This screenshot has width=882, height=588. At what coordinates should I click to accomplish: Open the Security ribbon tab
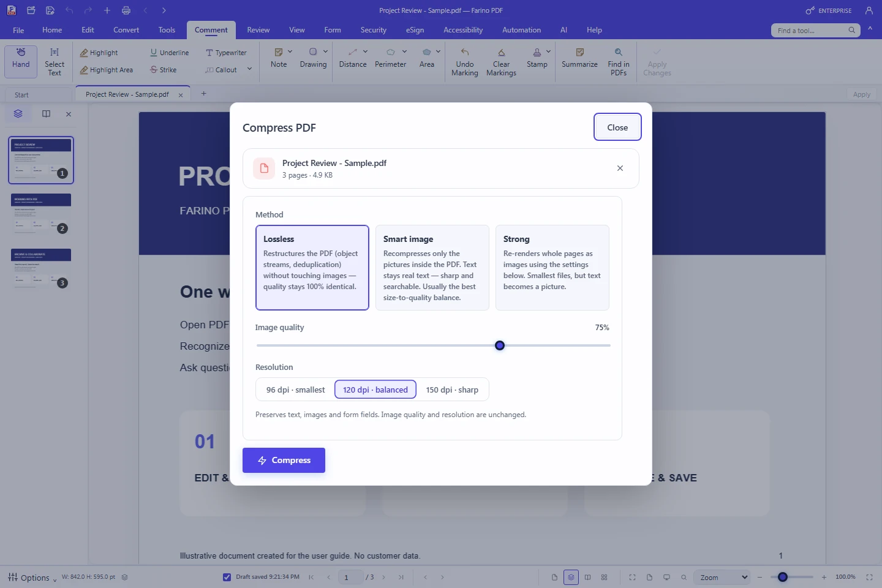point(374,30)
